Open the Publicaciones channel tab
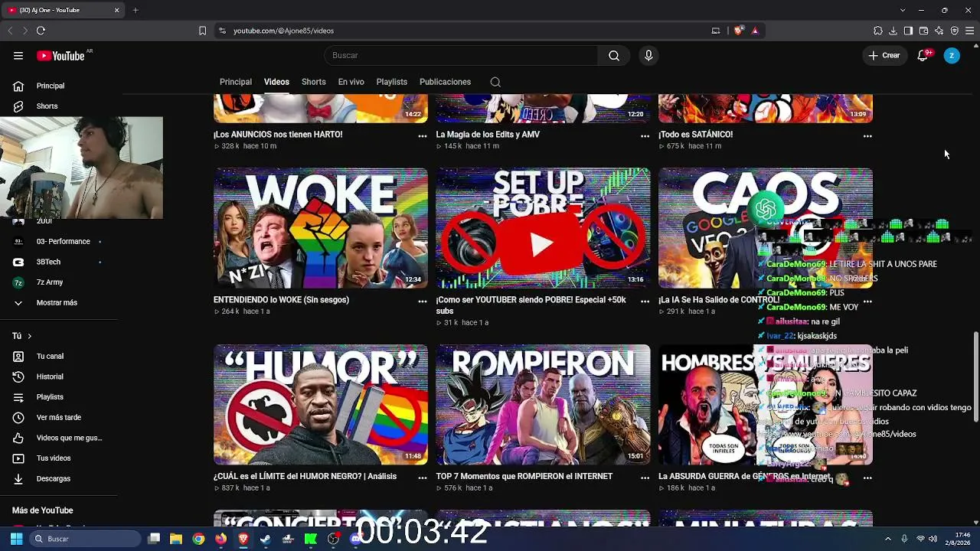 pyautogui.click(x=445, y=82)
